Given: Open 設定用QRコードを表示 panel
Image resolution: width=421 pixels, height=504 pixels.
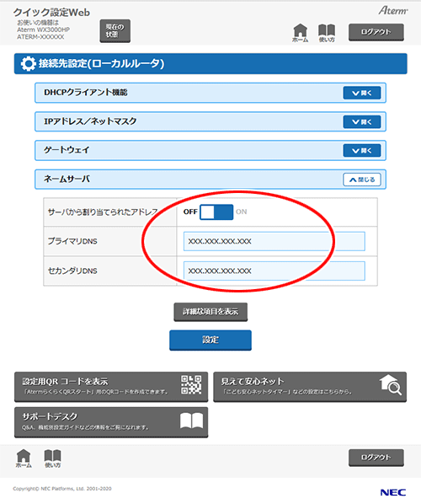Looking at the screenshot, I should [x=111, y=387].
